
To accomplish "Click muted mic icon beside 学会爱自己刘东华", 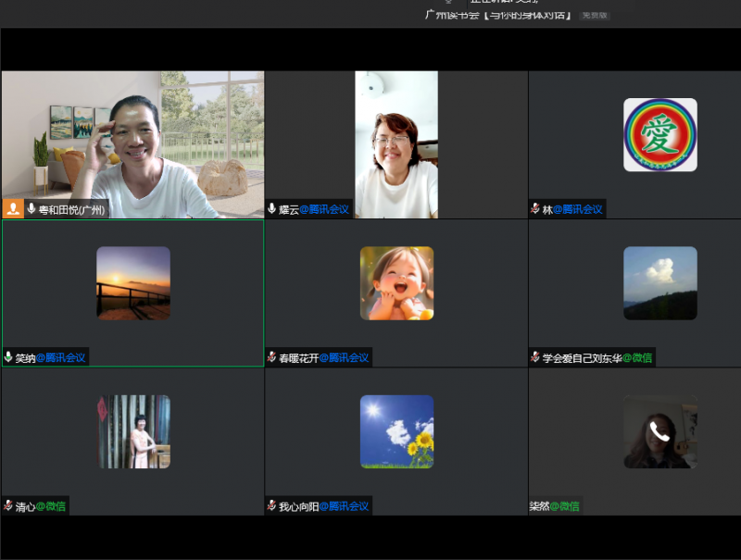I will tap(535, 357).
